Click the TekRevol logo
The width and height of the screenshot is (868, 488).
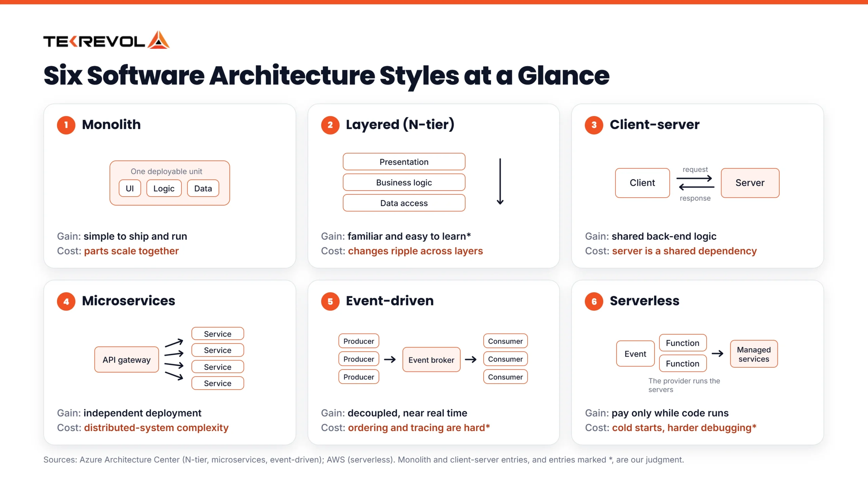point(106,40)
